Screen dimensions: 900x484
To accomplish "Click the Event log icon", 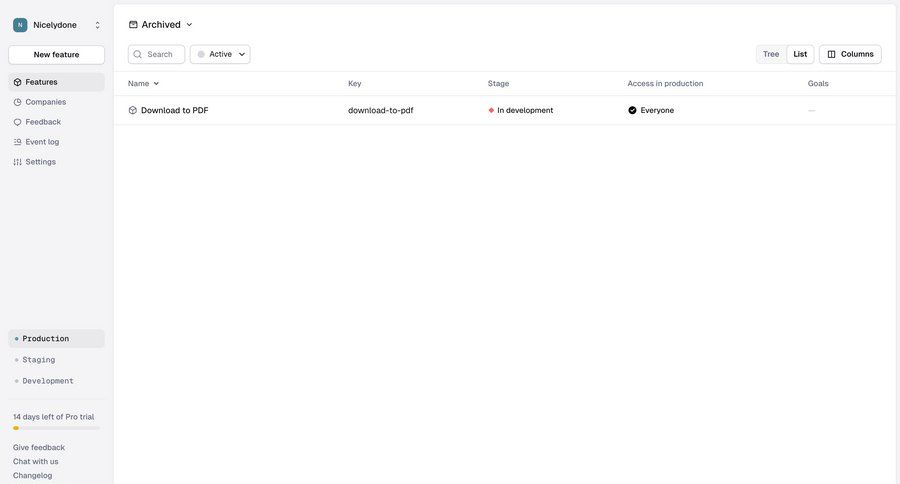I will tap(17, 142).
